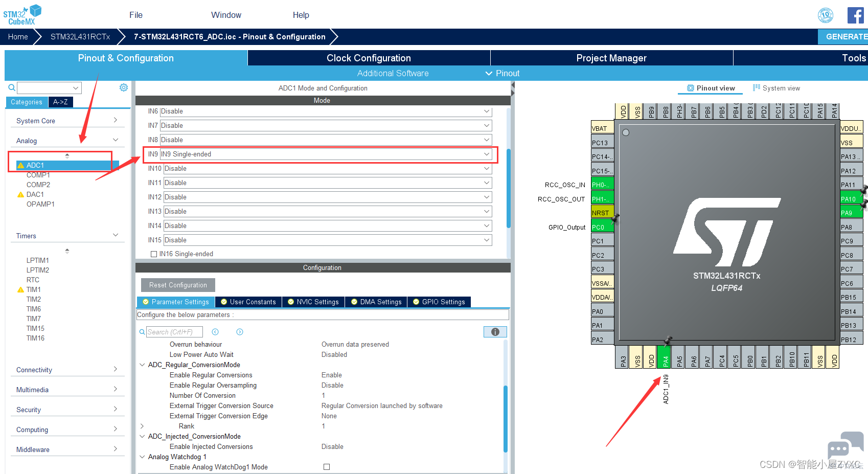The width and height of the screenshot is (868, 474).
Task: Click the TIM1 warning triangle icon
Action: click(21, 289)
